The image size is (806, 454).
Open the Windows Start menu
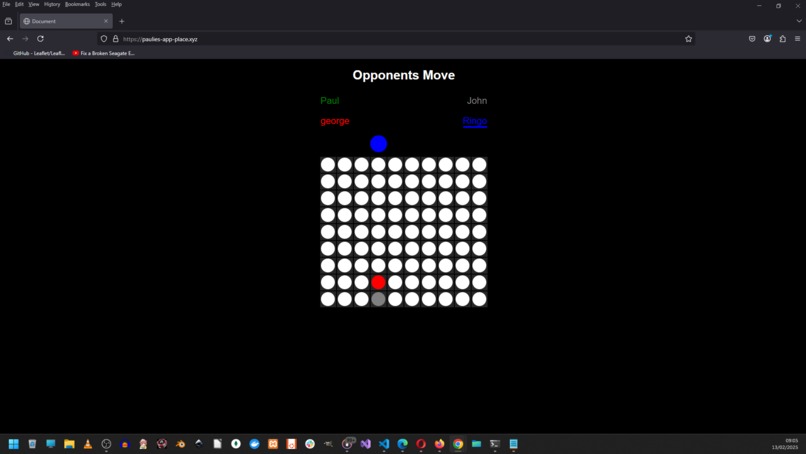click(x=14, y=444)
